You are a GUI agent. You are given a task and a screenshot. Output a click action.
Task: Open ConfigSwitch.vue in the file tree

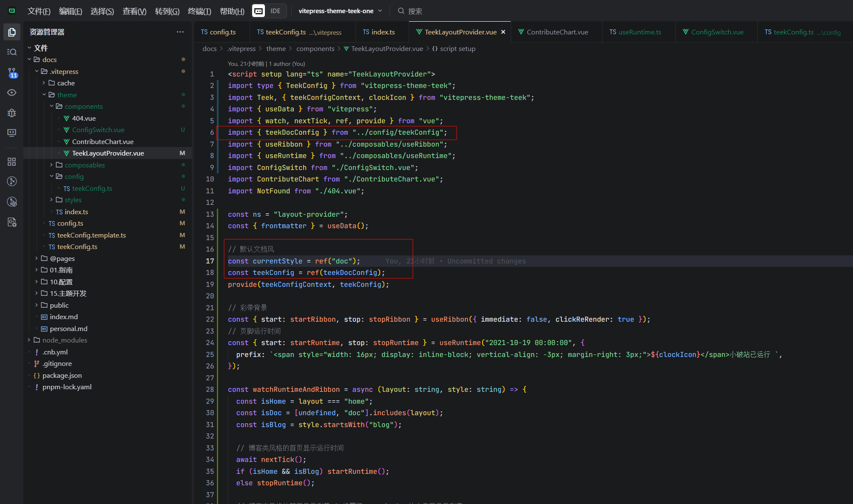tap(98, 130)
